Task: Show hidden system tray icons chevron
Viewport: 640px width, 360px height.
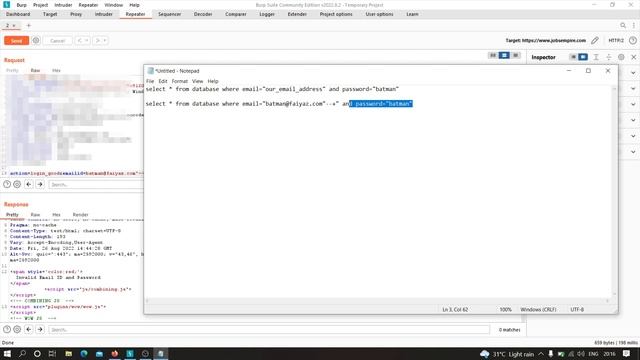Action: click(x=541, y=354)
